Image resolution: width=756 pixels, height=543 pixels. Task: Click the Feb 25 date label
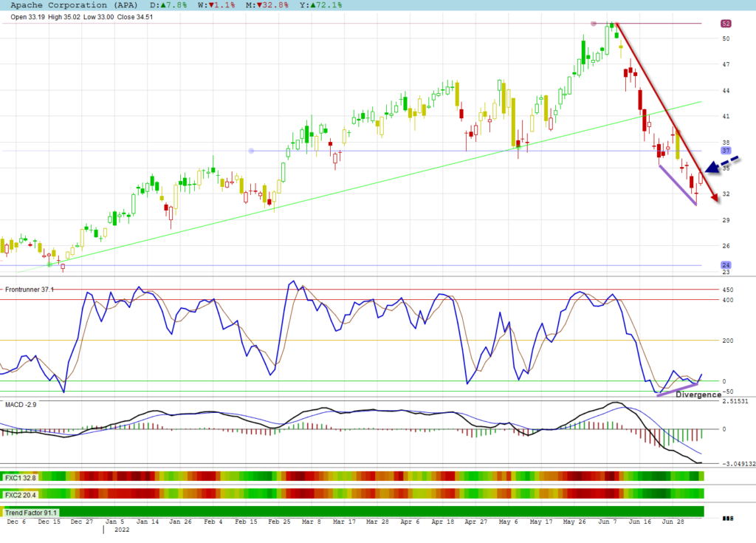point(279,522)
